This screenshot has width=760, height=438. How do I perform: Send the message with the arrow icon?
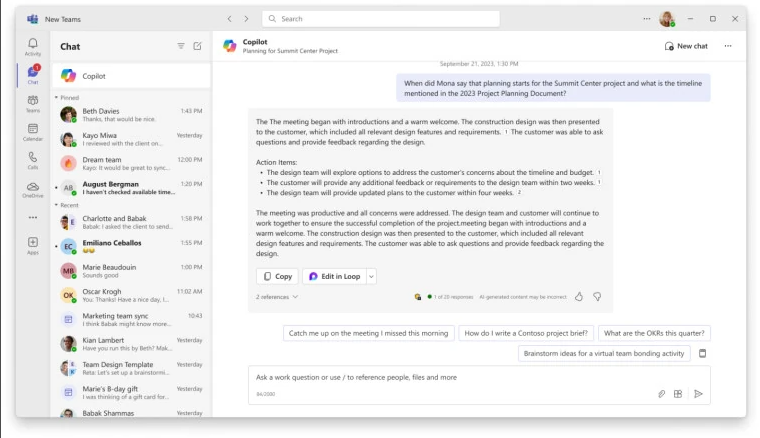[x=698, y=394]
